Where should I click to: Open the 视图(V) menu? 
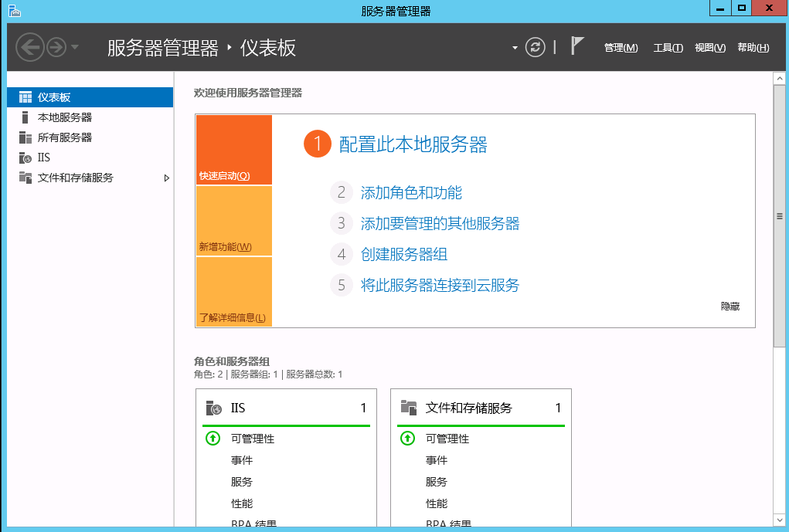(710, 48)
